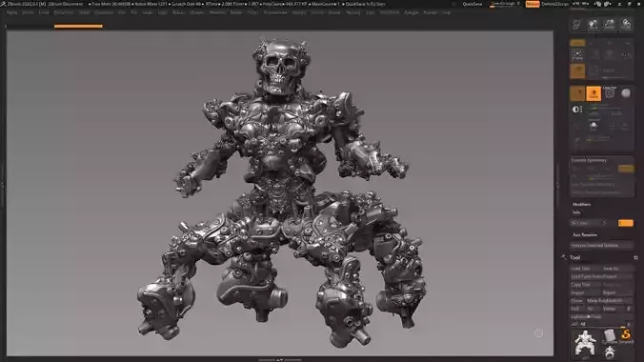Click Analyze Selected Subtool
The width and height of the screenshot is (644, 362).
602,246
